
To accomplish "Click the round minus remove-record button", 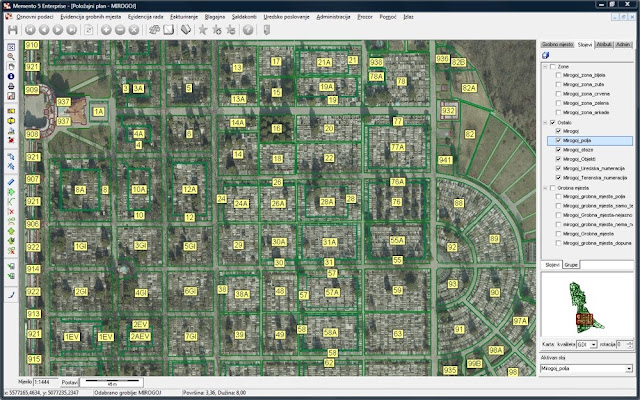I will 120,30.
